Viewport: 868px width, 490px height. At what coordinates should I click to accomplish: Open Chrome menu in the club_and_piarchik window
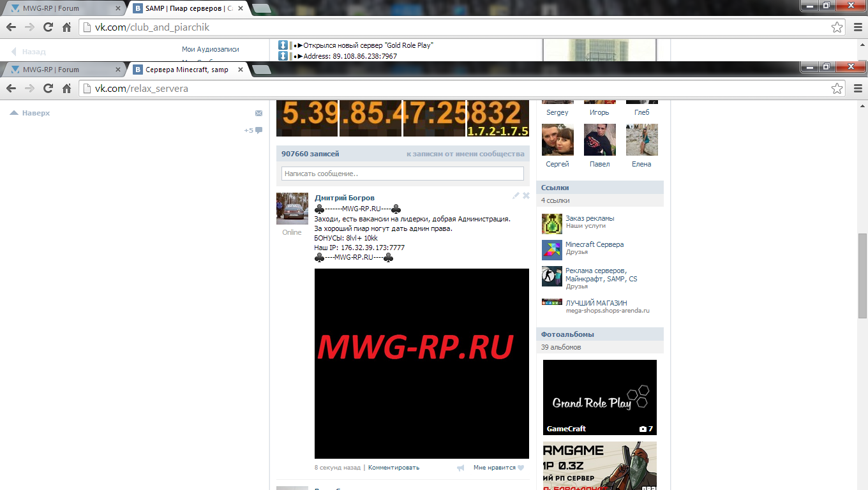(x=858, y=27)
